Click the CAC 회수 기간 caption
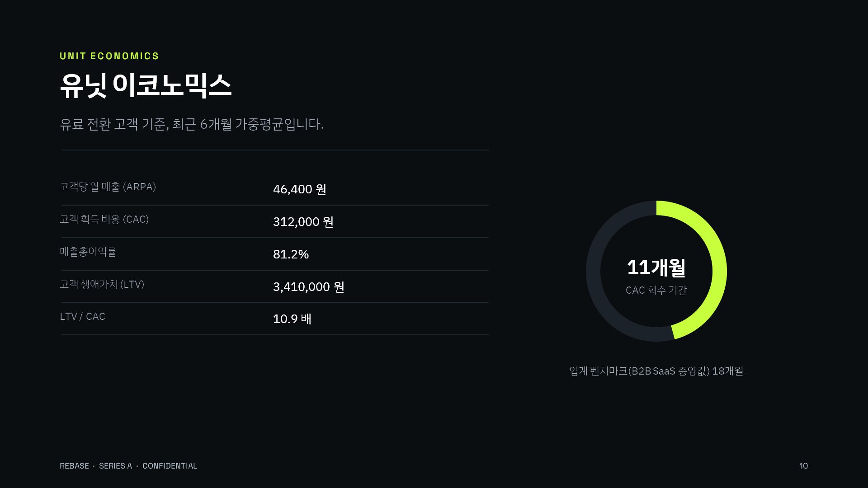The height and width of the screenshot is (488, 868). pyautogui.click(x=656, y=290)
